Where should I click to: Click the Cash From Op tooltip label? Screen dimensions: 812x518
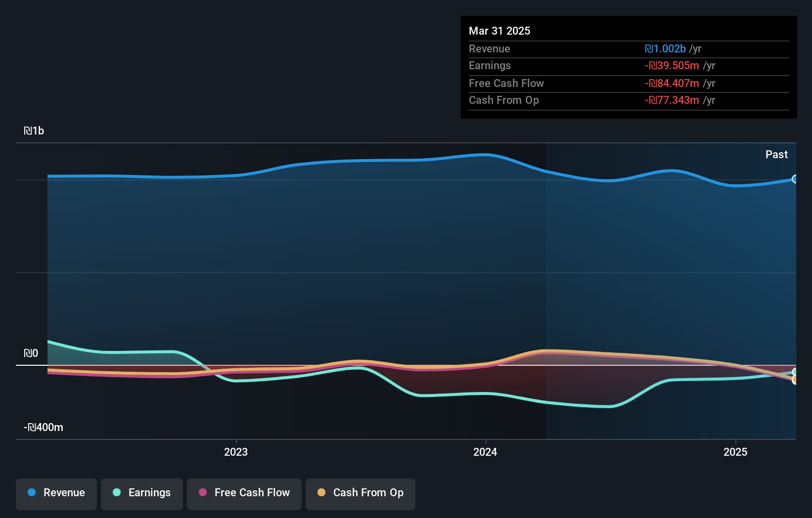click(504, 100)
